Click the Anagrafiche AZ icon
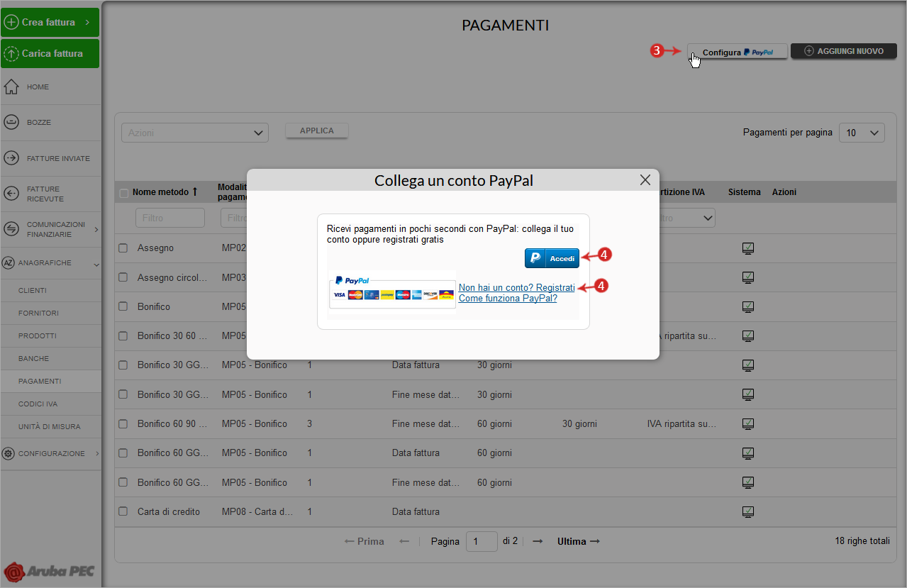907x588 pixels. [x=9, y=263]
